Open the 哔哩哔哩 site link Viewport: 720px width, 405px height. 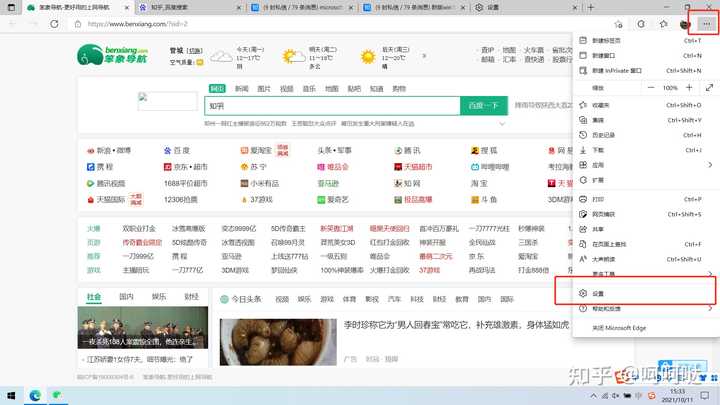(x=490, y=167)
